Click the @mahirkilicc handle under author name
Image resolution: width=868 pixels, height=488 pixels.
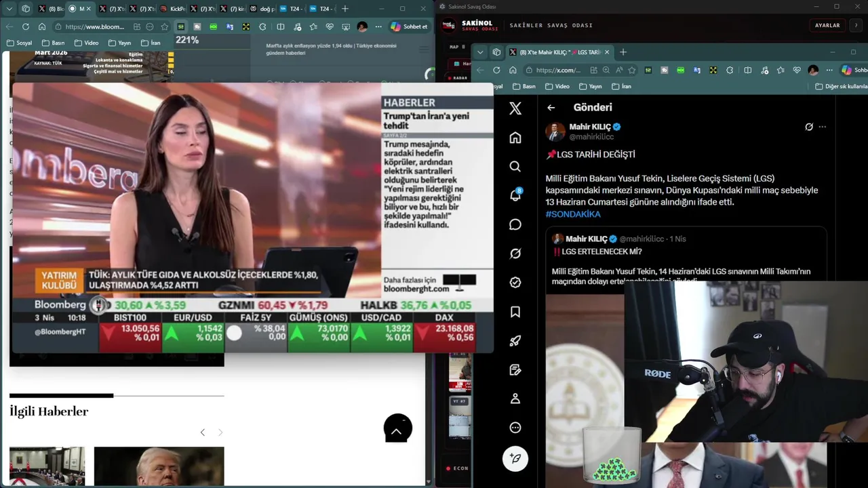(x=591, y=137)
